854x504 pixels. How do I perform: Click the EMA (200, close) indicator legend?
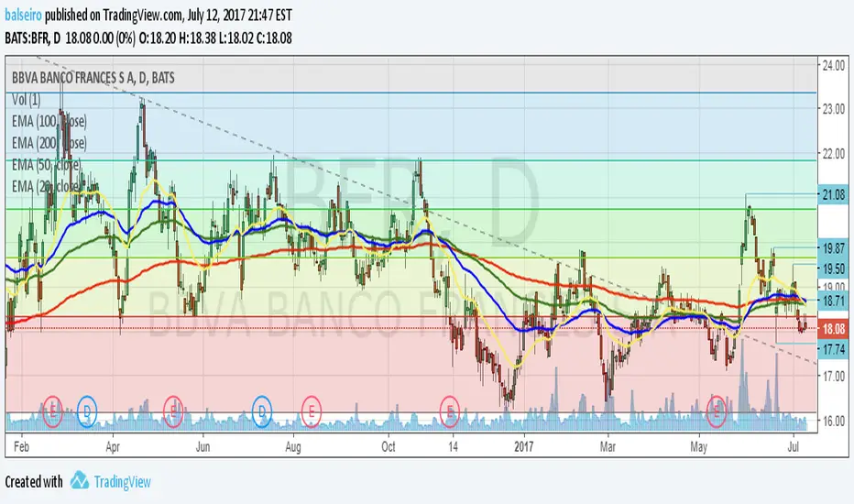point(49,143)
